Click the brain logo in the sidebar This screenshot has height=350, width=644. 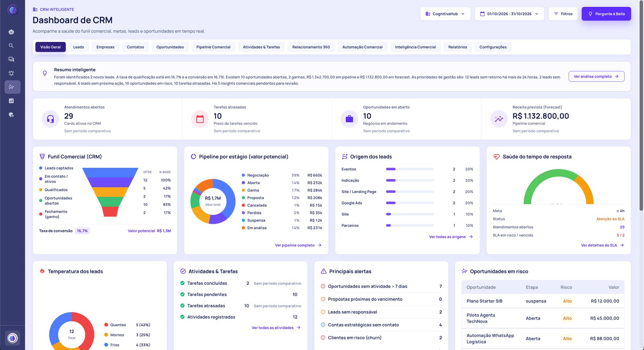click(x=12, y=10)
